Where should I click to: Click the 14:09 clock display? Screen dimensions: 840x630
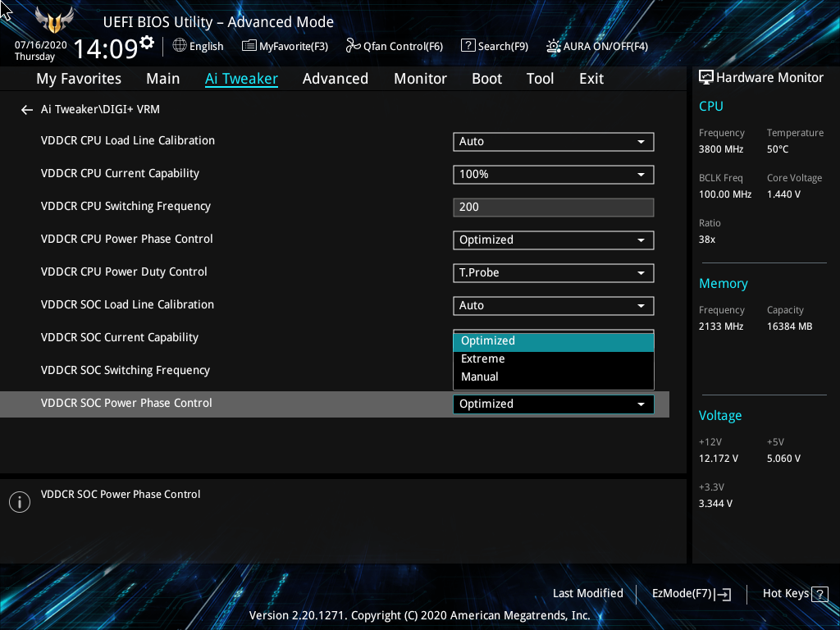point(106,48)
